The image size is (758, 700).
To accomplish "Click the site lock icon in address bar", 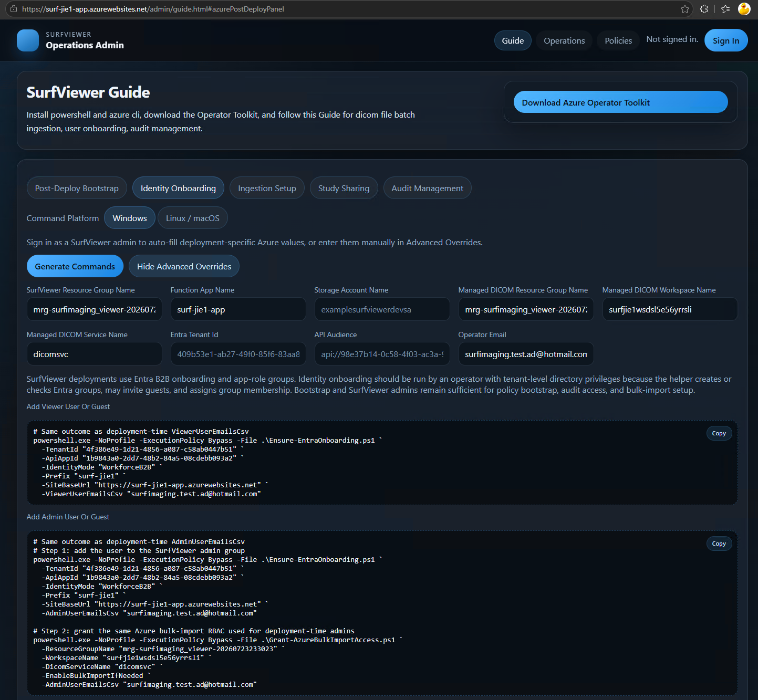I will click(14, 9).
